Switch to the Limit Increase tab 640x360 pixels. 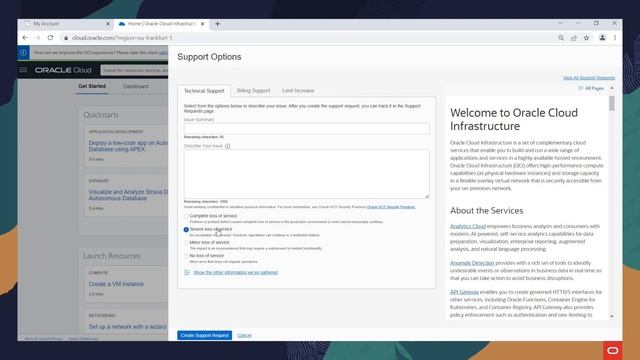point(298,91)
